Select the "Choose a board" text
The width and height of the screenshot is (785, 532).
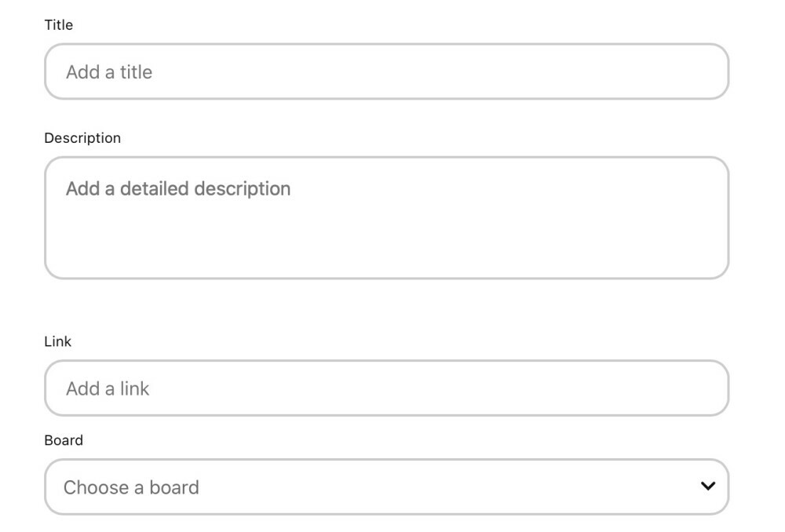(x=131, y=487)
